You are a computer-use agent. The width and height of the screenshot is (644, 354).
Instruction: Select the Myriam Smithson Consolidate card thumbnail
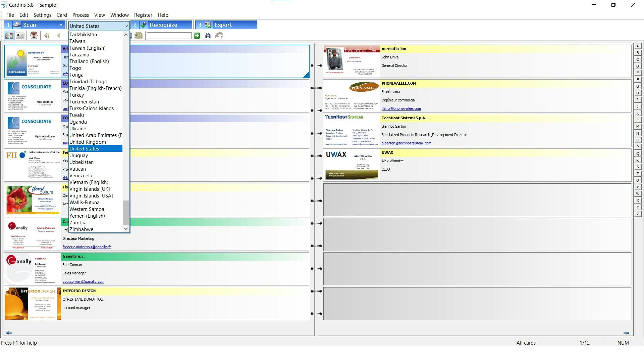pos(33,131)
